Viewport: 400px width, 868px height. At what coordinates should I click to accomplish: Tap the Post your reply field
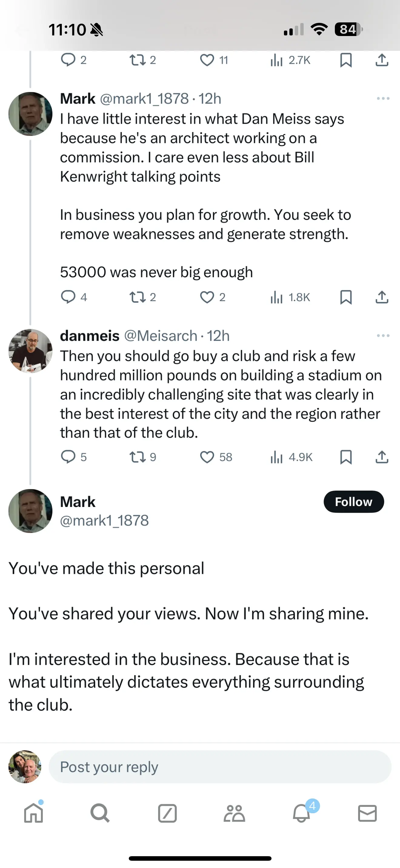[220, 767]
